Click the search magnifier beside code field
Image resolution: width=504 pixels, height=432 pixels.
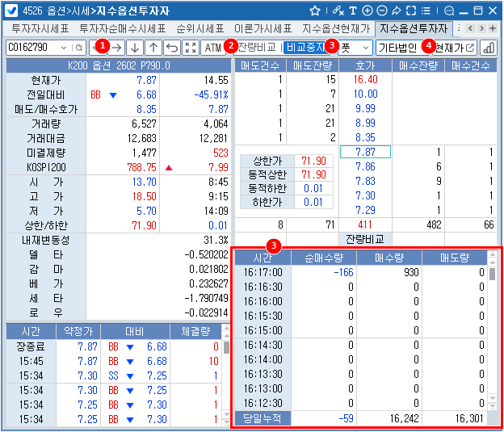tap(79, 48)
